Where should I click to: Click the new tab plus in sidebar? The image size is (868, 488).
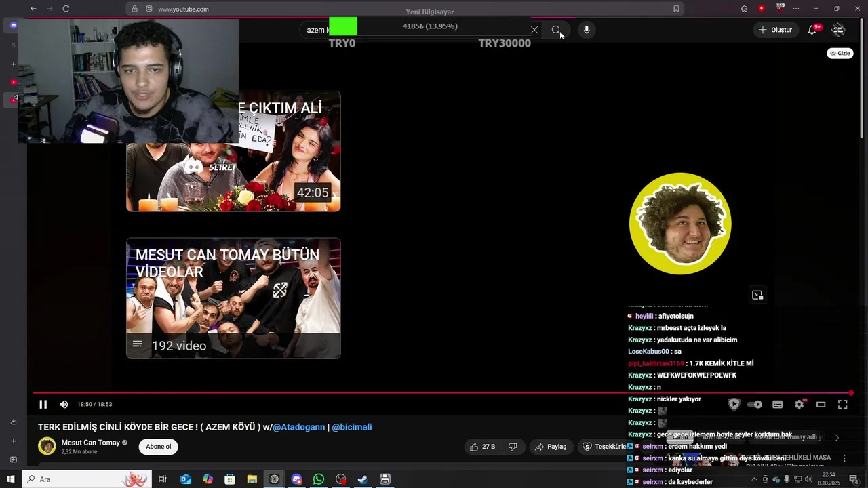[13, 64]
